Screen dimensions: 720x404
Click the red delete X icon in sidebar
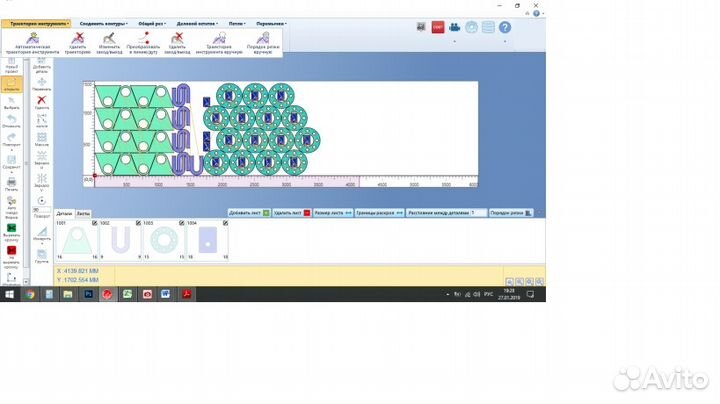tap(41, 101)
